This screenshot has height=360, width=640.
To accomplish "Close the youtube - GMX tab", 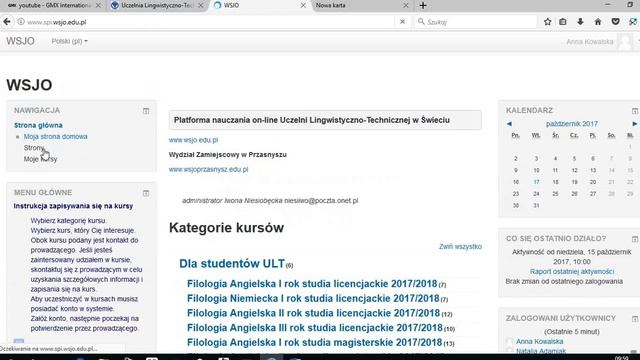I will 98,6.
